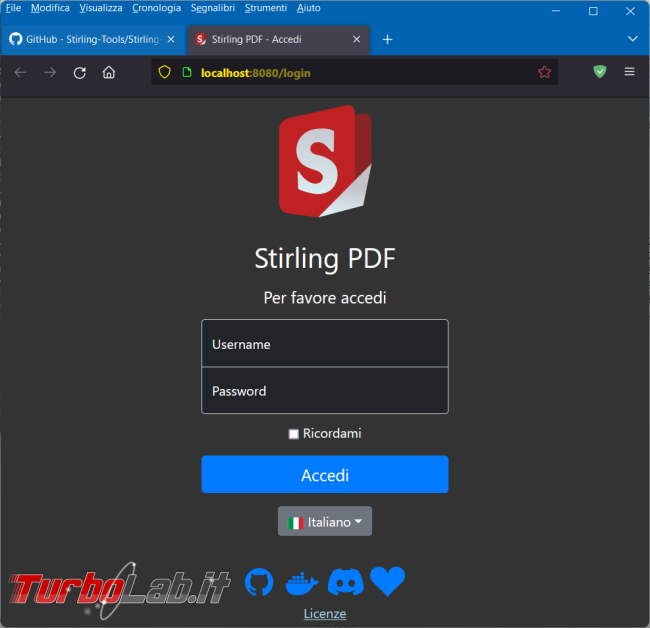
Task: Click the green shield extension icon
Action: click(599, 72)
